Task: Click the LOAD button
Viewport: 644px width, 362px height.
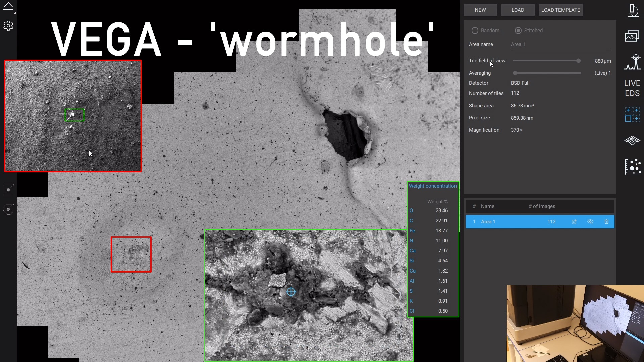Action: tap(518, 10)
